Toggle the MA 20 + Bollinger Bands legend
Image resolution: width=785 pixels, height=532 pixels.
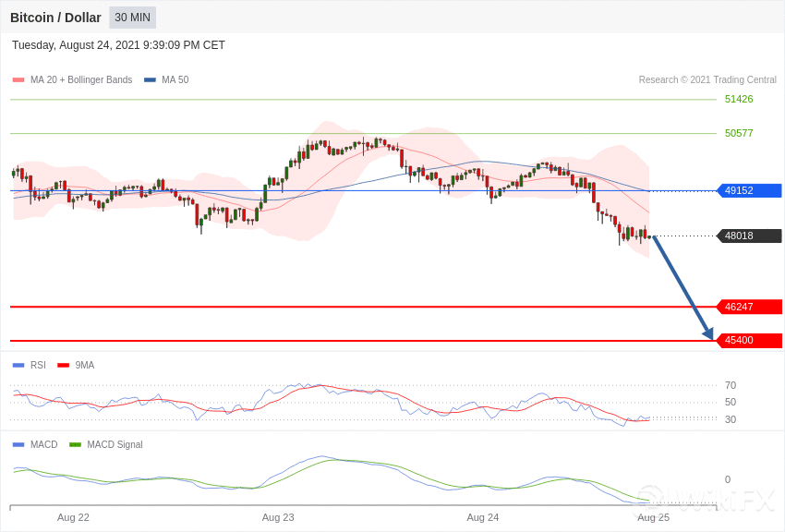[x=72, y=80]
